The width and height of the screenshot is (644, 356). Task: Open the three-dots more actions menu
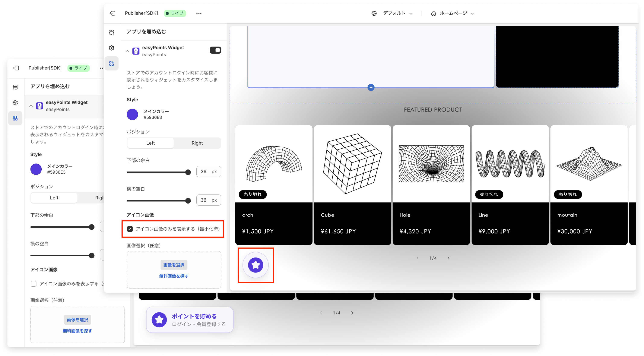click(199, 13)
